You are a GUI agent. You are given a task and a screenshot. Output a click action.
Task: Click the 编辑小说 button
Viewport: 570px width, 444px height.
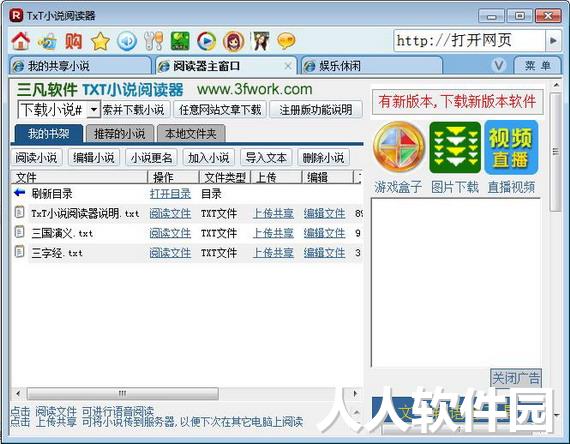point(94,158)
